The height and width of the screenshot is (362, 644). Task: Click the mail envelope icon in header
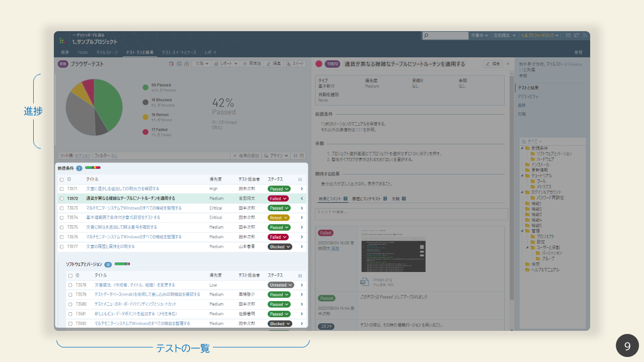click(569, 36)
